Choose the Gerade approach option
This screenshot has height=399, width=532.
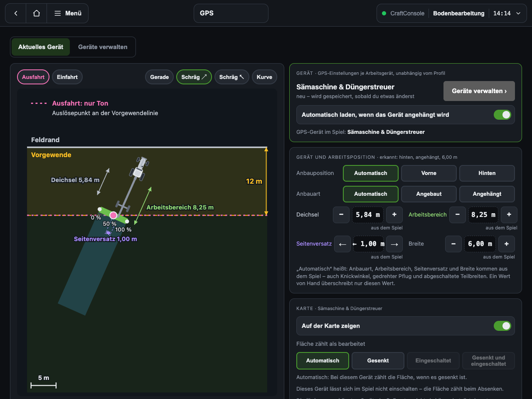coord(159,77)
